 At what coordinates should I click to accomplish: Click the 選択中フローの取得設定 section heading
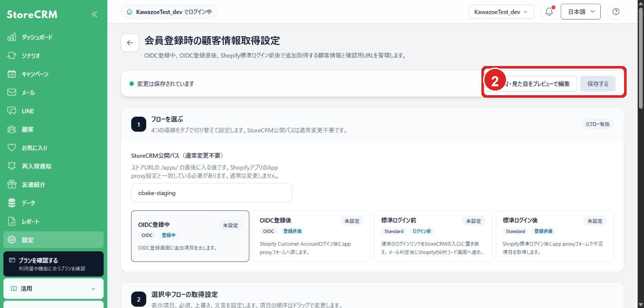[x=185, y=294]
